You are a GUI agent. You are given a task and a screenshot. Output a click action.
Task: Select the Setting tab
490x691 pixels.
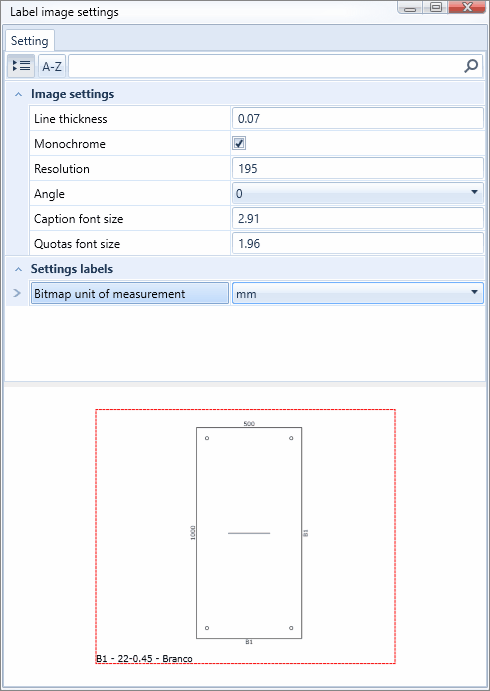tap(30, 41)
